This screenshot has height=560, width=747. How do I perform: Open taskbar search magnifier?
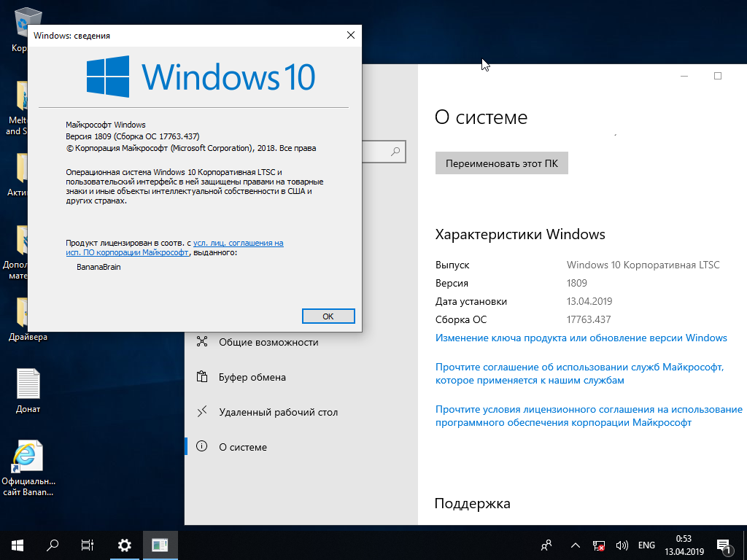point(53,545)
